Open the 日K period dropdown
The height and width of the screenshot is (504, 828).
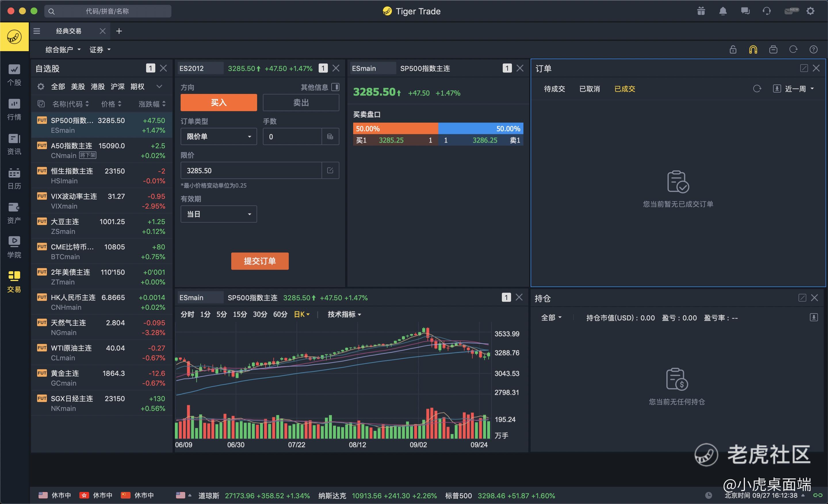coord(302,315)
